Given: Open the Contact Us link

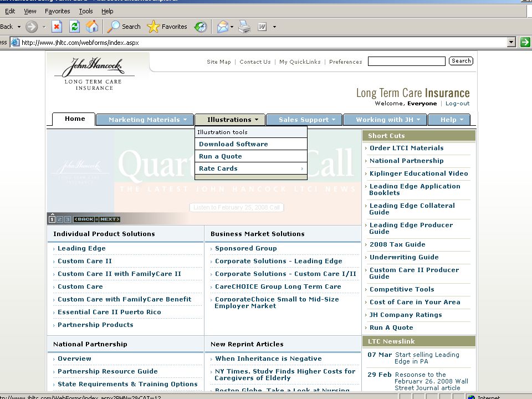Looking at the screenshot, I should (x=255, y=62).
